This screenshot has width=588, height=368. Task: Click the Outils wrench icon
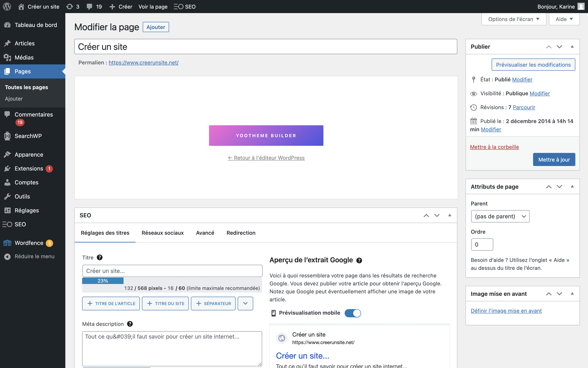(7, 196)
